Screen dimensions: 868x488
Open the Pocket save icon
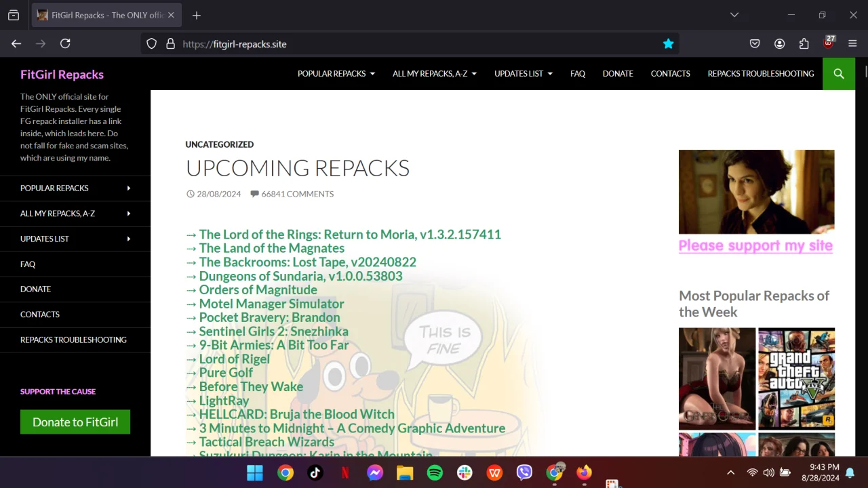[755, 43]
